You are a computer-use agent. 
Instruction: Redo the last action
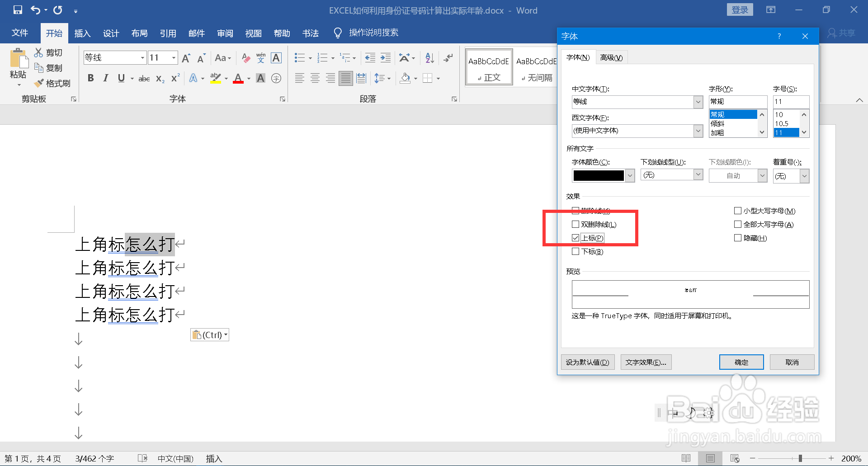(x=58, y=10)
